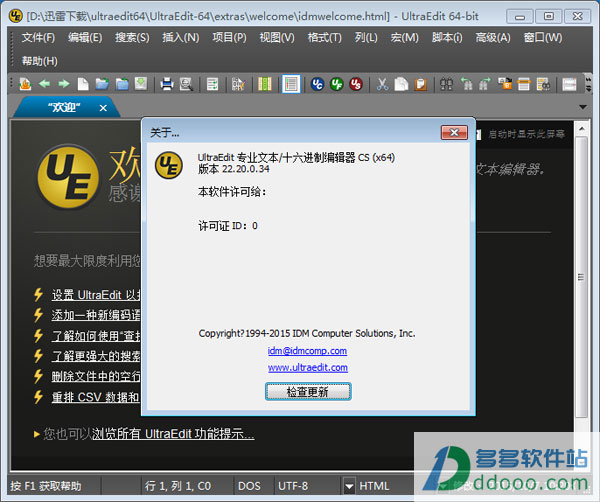
Task: Open the idm@idmcomp.com email link
Action: coord(307,351)
